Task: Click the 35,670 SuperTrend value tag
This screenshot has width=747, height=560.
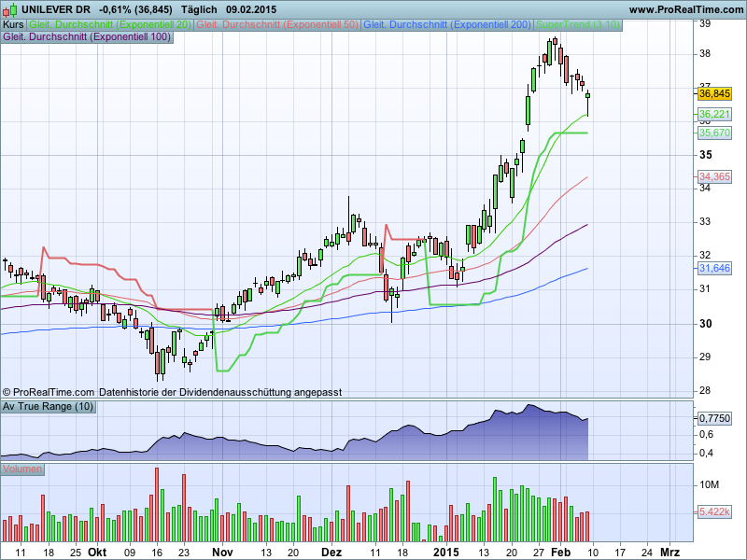Action: coord(714,133)
